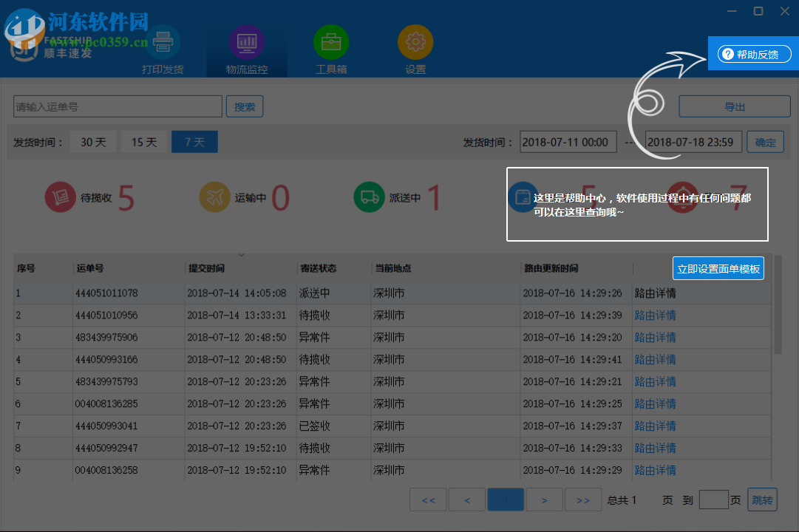Image resolution: width=799 pixels, height=532 pixels.
Task: Open 路由详情 for waybill 444051010956
Action: (655, 315)
